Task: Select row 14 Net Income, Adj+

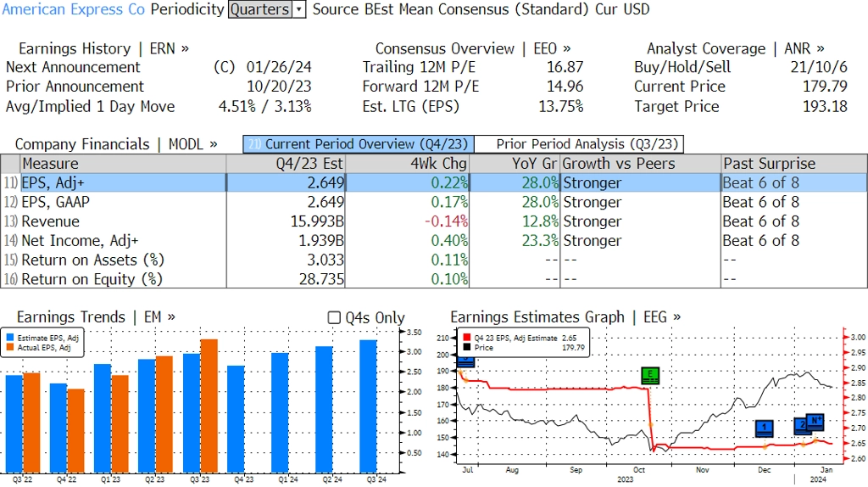Action: point(434,241)
